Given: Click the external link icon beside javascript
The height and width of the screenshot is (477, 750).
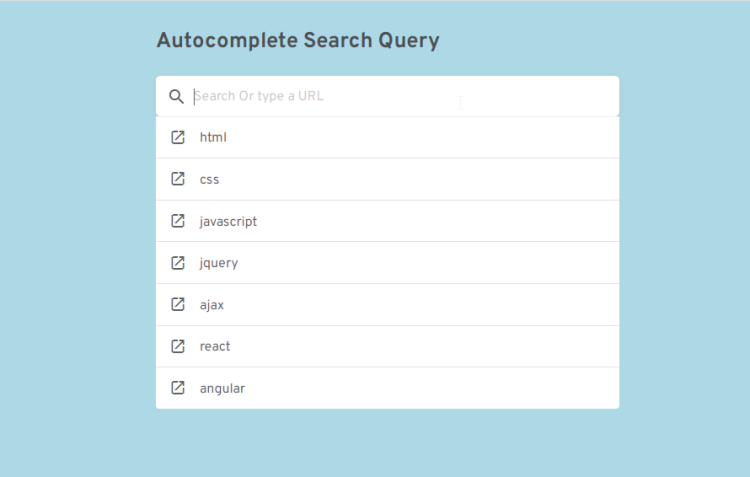Looking at the screenshot, I should (x=178, y=221).
